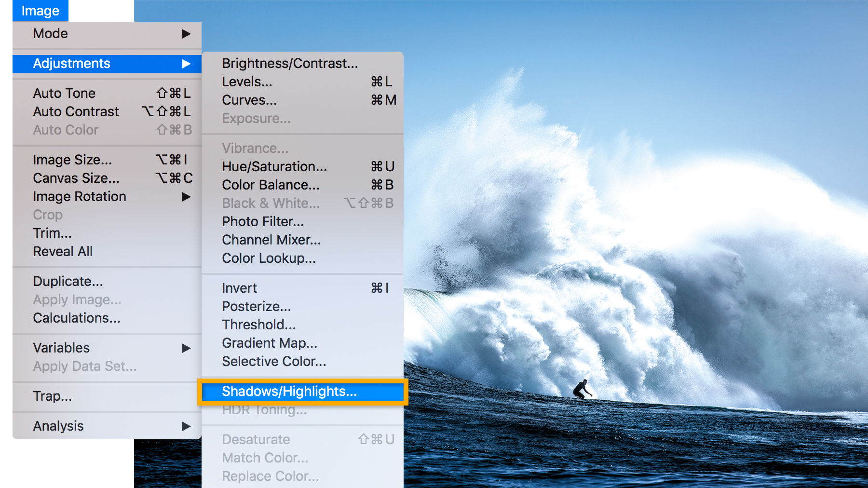
Task: Select Shadows/Highlights from the Adjustments submenu
Action: coord(289,391)
